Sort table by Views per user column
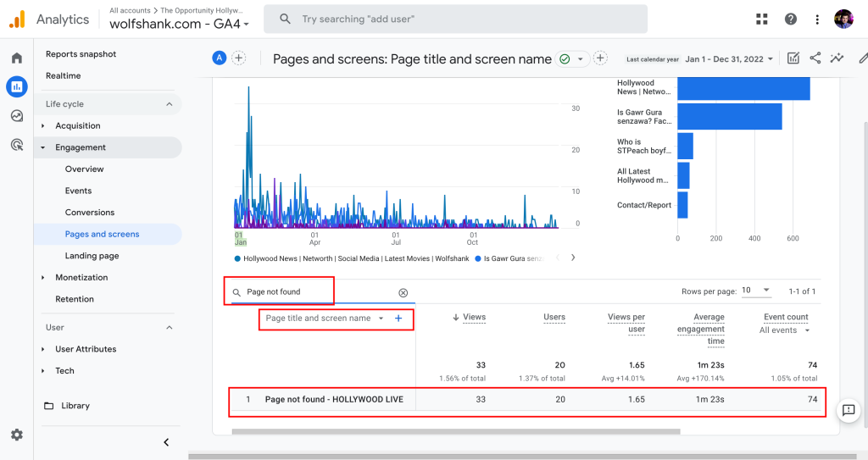This screenshot has height=460, width=868. coord(626,324)
